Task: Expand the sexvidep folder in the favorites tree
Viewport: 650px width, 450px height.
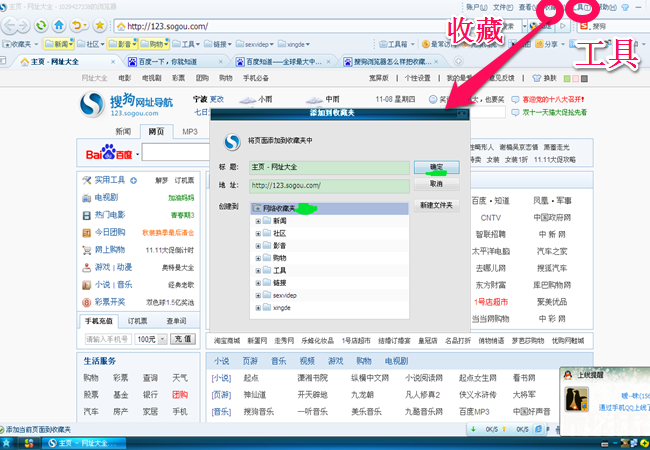Action: (258, 295)
